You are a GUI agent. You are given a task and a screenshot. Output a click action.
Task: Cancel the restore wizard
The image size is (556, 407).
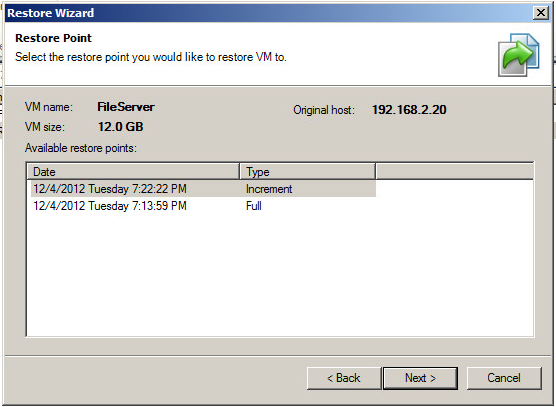(x=504, y=378)
